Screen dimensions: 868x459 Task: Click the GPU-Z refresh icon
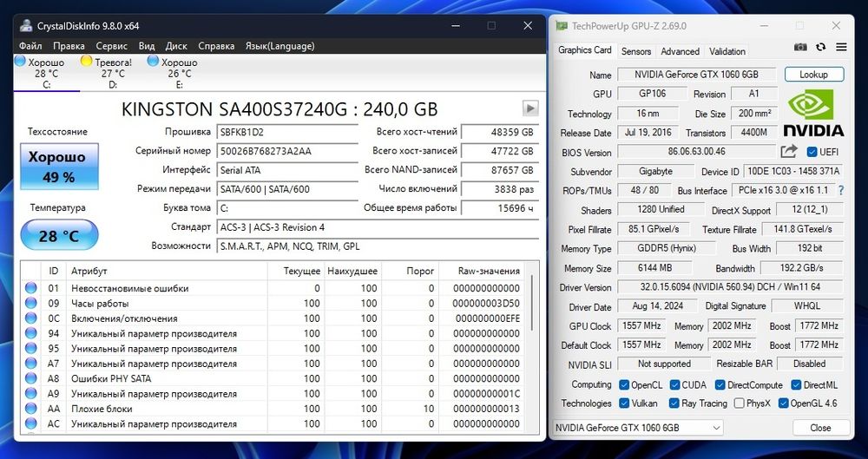pos(820,48)
